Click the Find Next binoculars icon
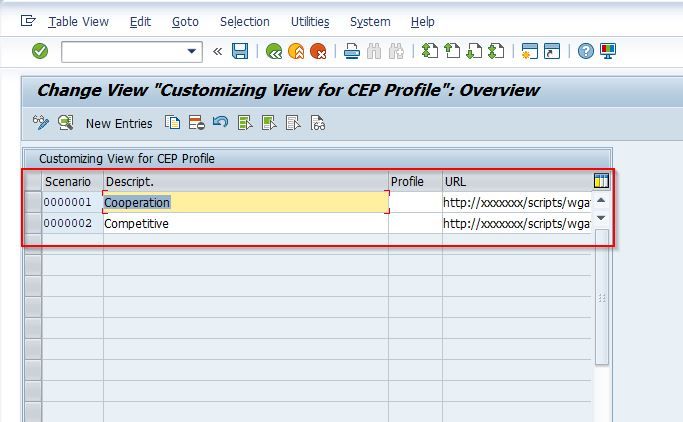The width and height of the screenshot is (683, 422). point(396,51)
